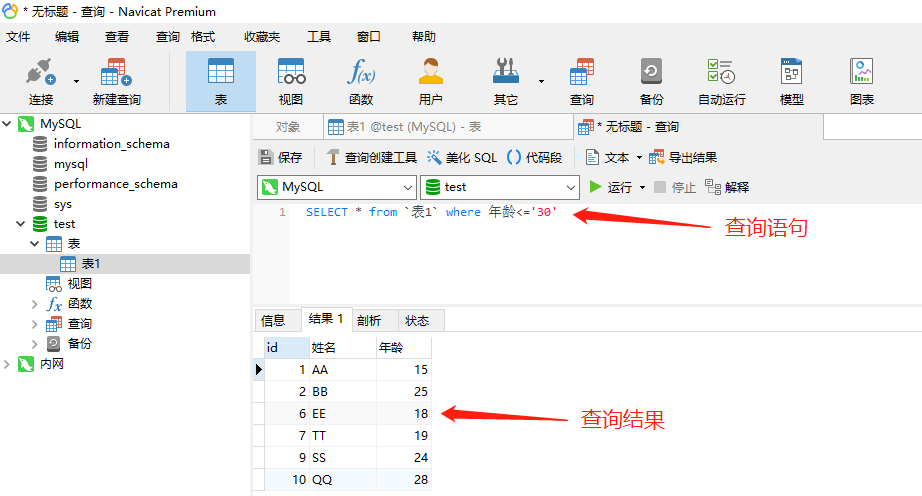Open dropdown arrow beside 其它 icon

coord(542,81)
